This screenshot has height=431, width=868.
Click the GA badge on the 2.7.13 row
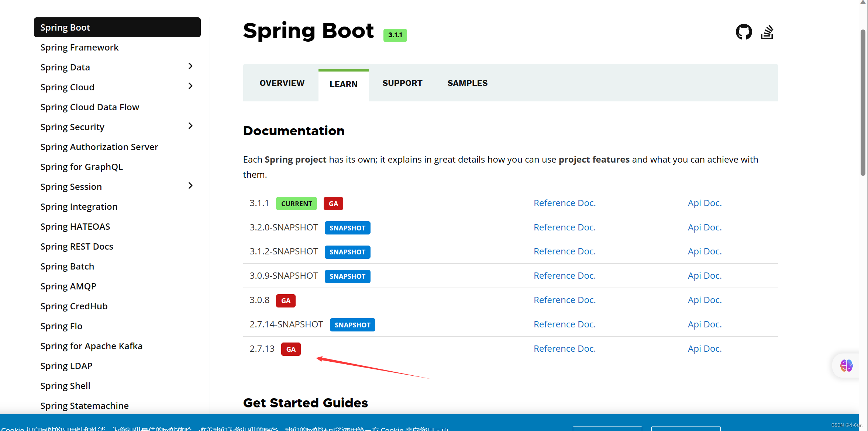tap(291, 349)
